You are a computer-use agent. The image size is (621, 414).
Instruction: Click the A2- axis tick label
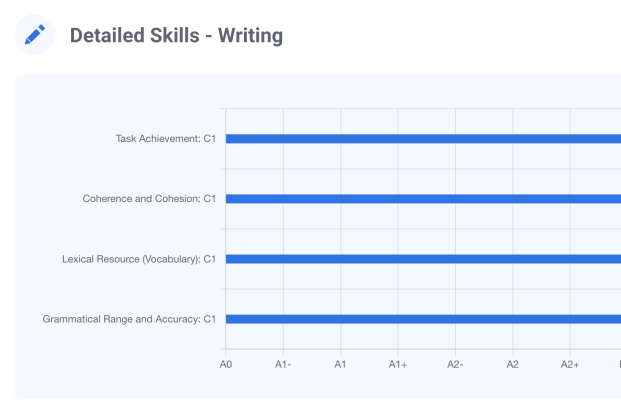point(455,365)
